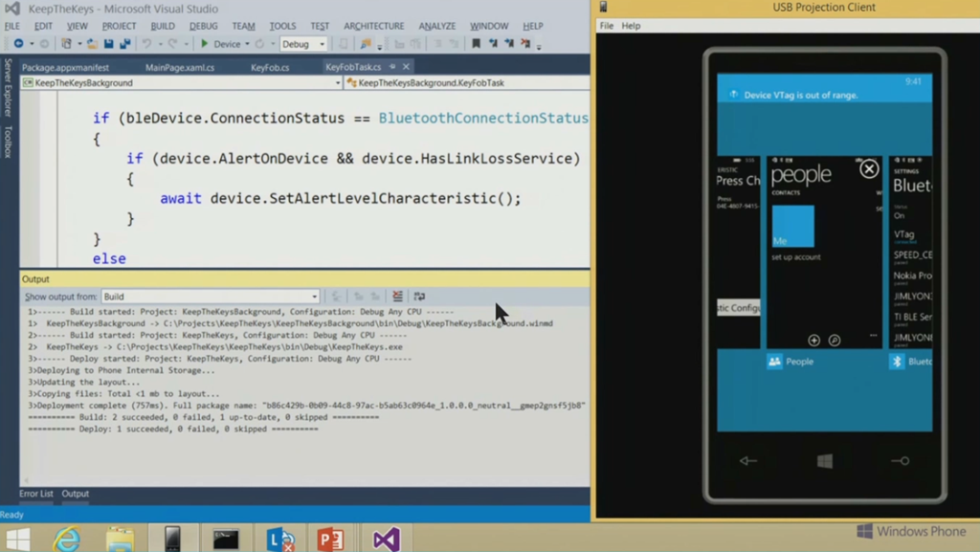Open KeepTheKeysBackground.KeyFobTask class dropdown
This screenshot has height=552, width=980.
[467, 82]
